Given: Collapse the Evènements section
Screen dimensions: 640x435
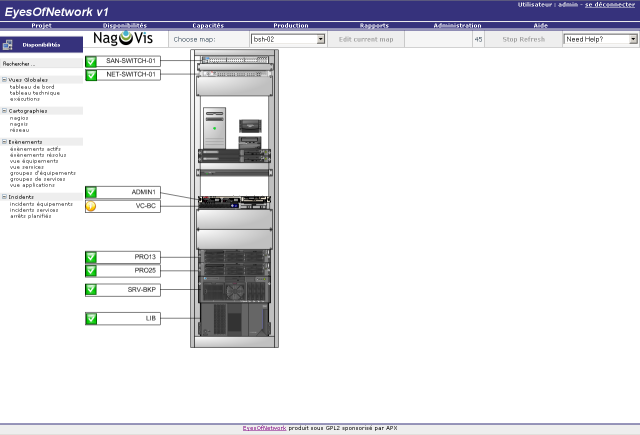Looking at the screenshot, I should coord(4,142).
